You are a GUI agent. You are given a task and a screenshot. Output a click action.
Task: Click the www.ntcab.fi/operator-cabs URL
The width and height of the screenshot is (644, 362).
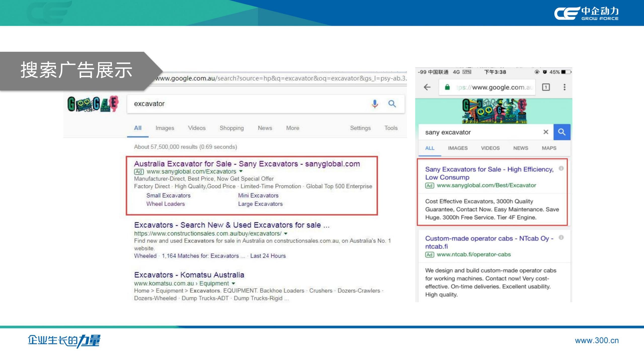(x=474, y=254)
